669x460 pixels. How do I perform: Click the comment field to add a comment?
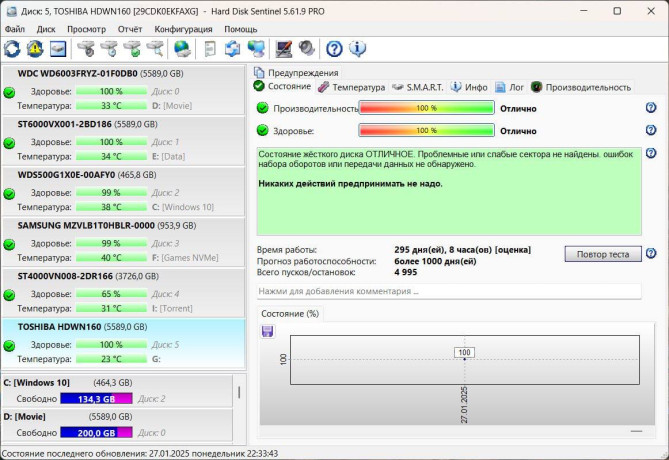coord(449,291)
